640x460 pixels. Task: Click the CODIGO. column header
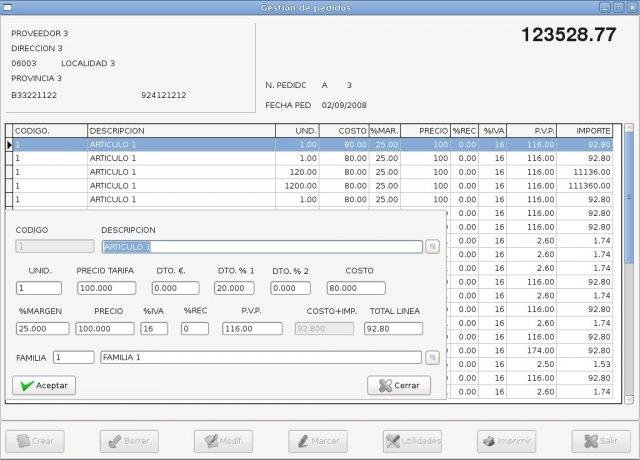pos(50,131)
